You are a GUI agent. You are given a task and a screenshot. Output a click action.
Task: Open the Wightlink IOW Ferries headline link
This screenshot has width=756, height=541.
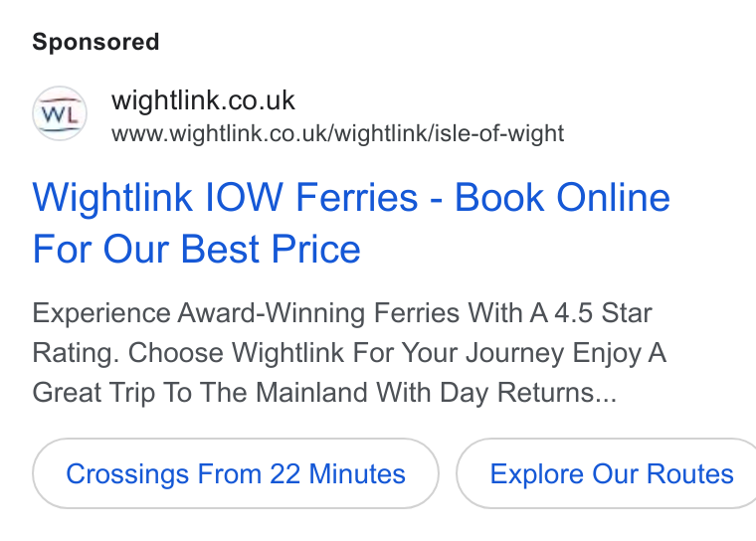tap(351, 223)
